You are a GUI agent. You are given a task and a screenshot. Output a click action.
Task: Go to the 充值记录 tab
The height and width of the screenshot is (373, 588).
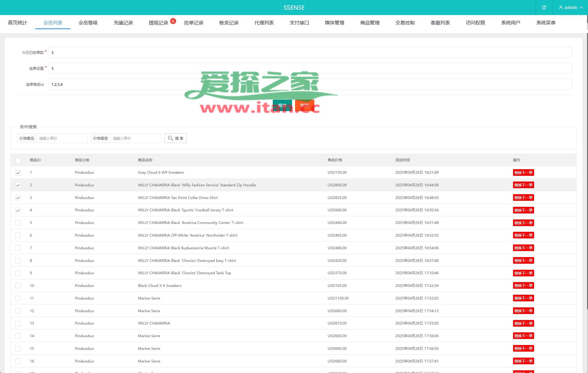click(x=123, y=23)
